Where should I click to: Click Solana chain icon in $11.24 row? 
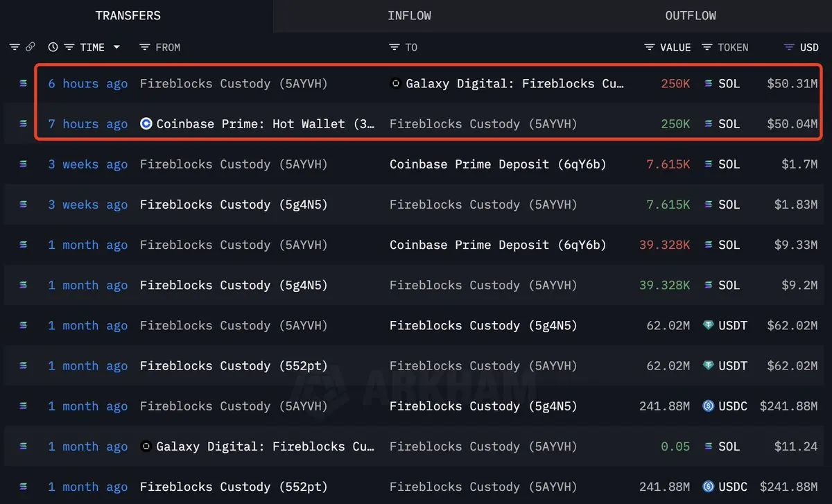tap(23, 446)
